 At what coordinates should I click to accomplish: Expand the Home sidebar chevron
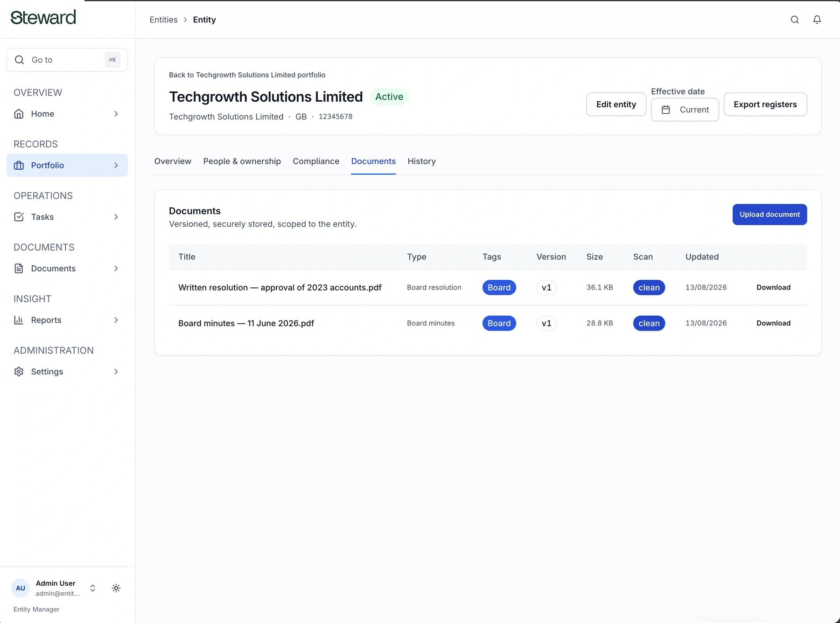coord(116,114)
